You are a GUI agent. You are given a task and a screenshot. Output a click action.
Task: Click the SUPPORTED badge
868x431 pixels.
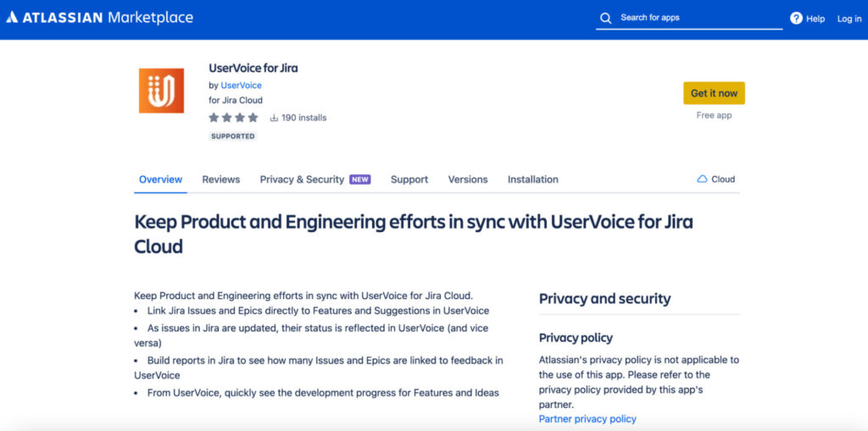(x=232, y=136)
